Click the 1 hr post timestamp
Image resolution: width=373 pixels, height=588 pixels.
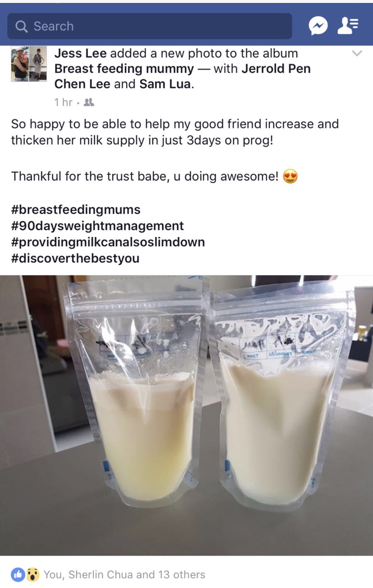63,102
